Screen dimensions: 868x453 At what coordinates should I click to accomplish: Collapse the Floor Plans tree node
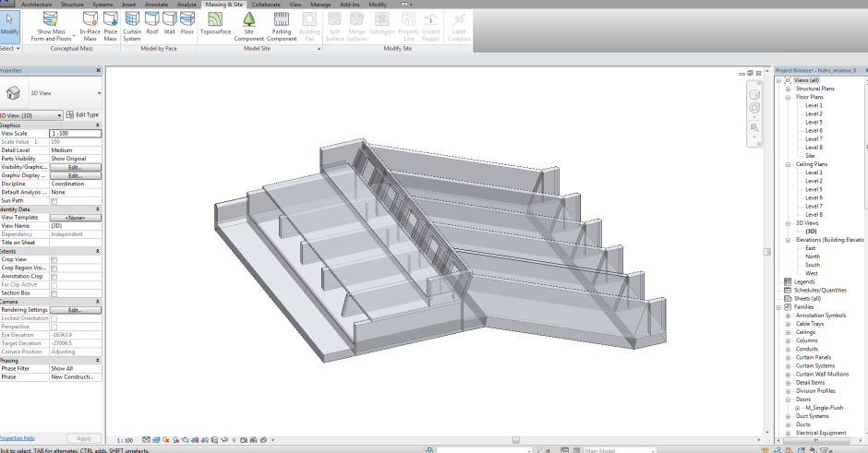click(788, 98)
